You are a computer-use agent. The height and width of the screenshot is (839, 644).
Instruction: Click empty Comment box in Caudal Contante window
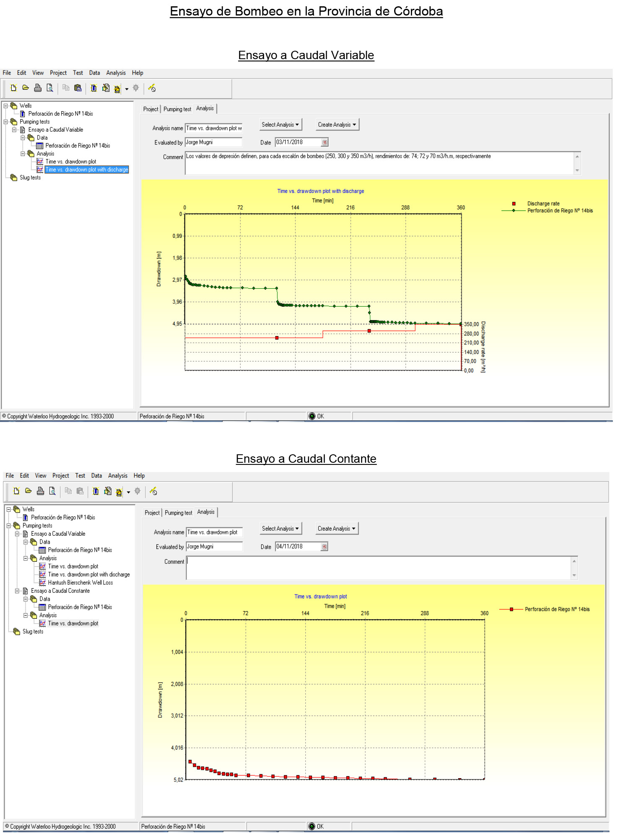pos(379,568)
